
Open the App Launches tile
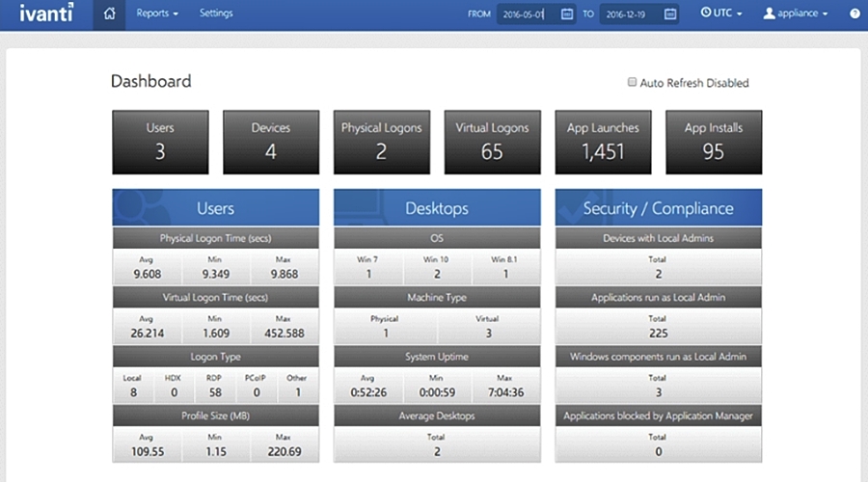(604, 143)
